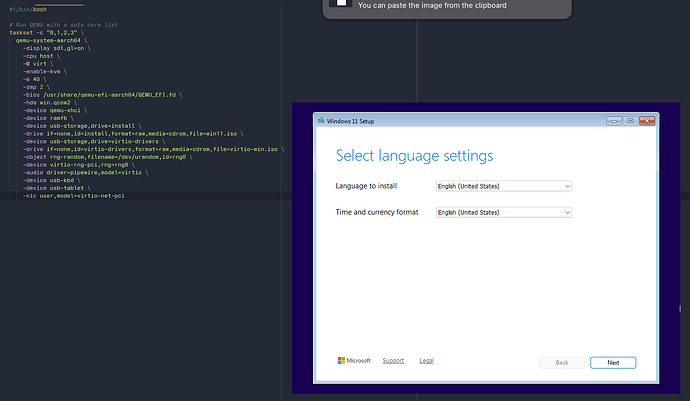This screenshot has width=690, height=401.
Task: Click the Windows 11 Setup title bar icon
Action: pos(321,121)
